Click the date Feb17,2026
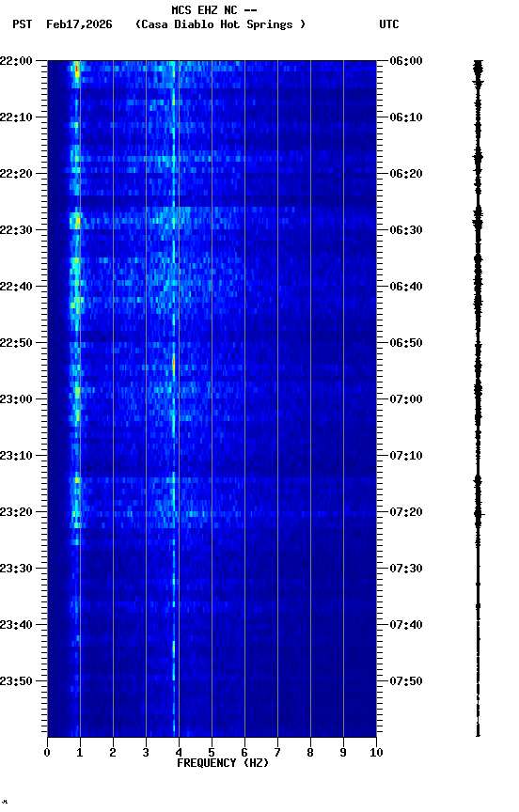The width and height of the screenshot is (519, 812). point(79,24)
